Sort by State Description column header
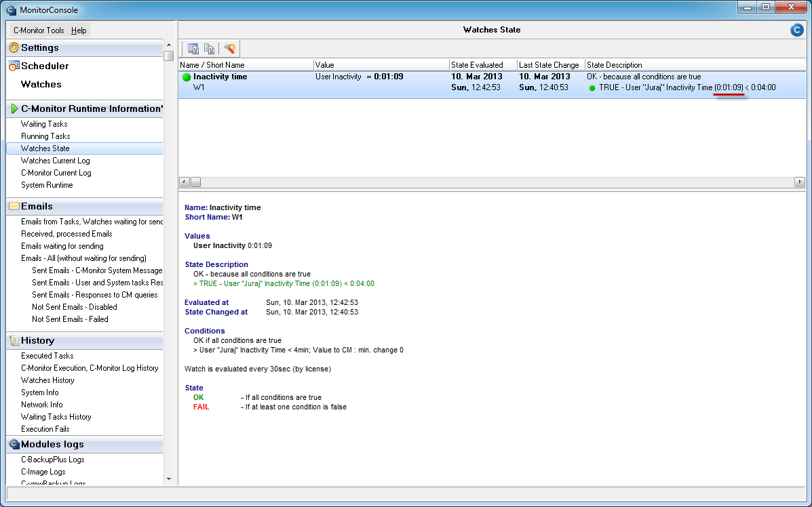This screenshot has width=812, height=507. tap(695, 65)
